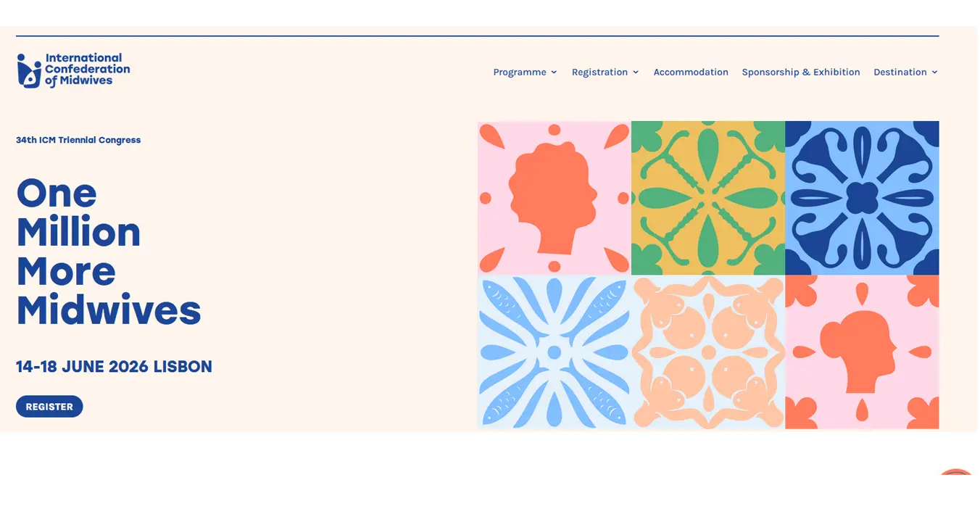Select the light blue fish pattern tile
This screenshot has height=506, width=980.
(x=554, y=352)
